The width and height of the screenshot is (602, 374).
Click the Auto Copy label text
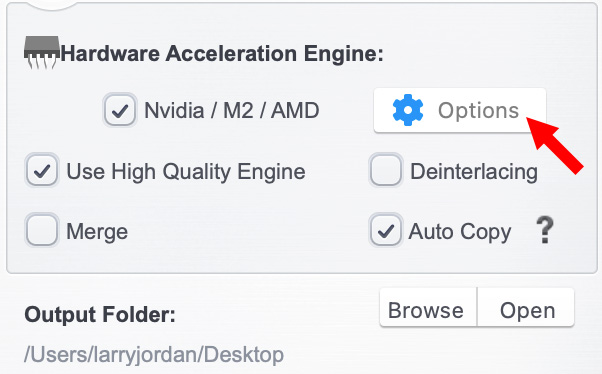[x=460, y=232]
